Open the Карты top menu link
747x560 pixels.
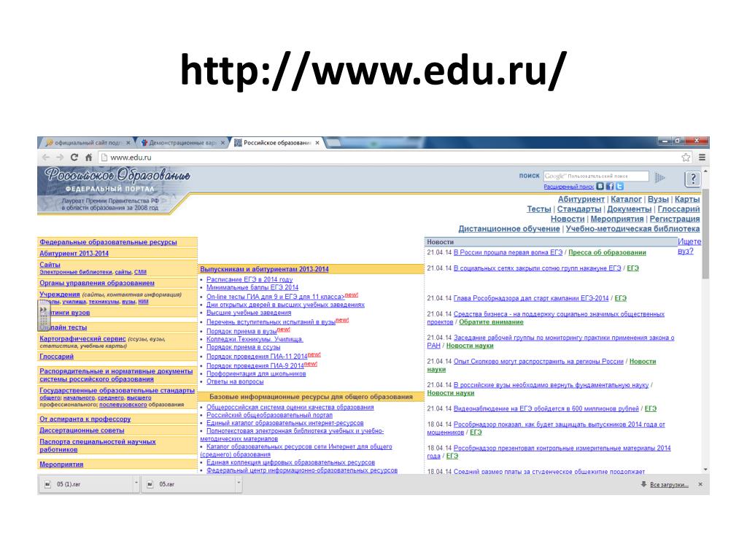tap(687, 199)
